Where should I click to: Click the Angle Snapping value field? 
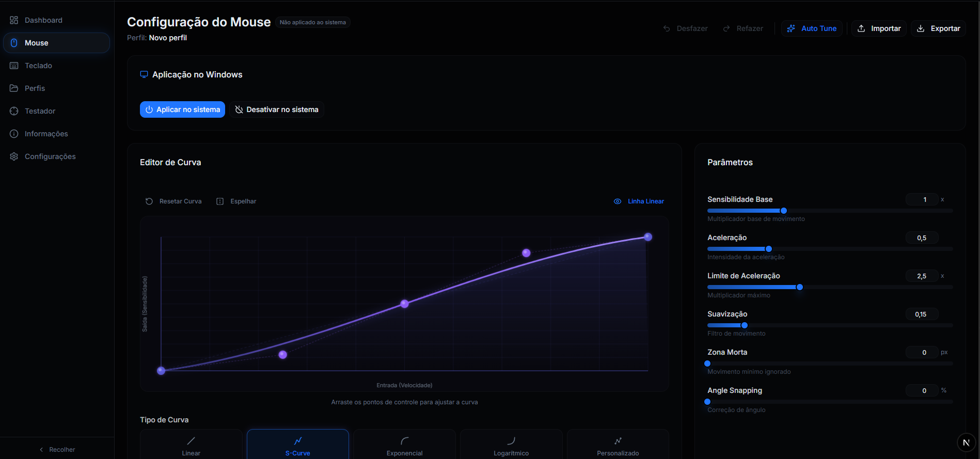(x=922, y=391)
